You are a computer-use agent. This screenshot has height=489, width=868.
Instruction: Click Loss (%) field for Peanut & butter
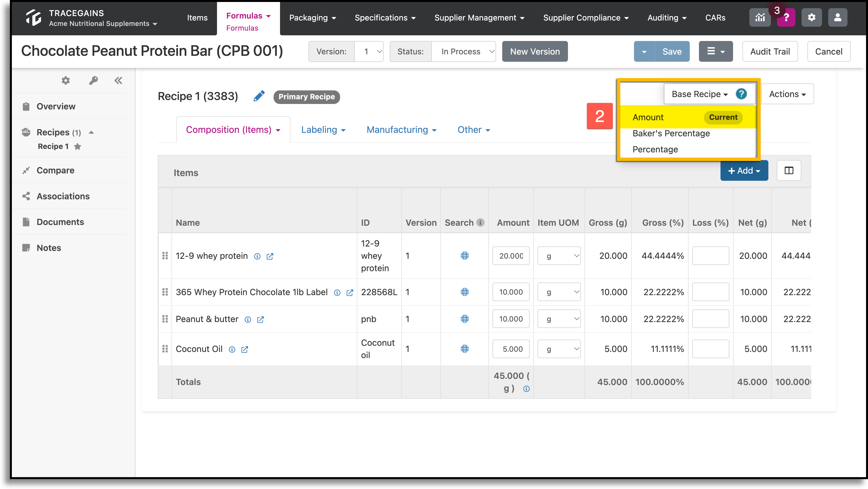tap(710, 319)
